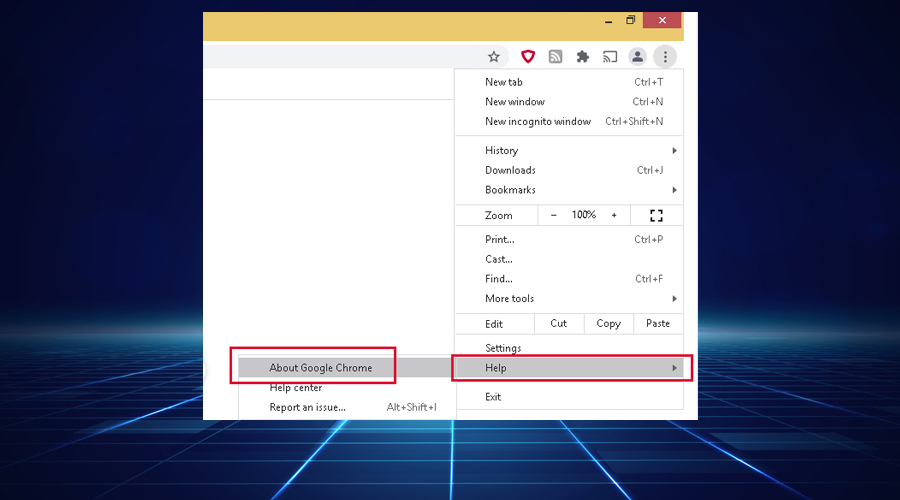Select New tab from the menu
This screenshot has width=900, height=500.
click(569, 82)
